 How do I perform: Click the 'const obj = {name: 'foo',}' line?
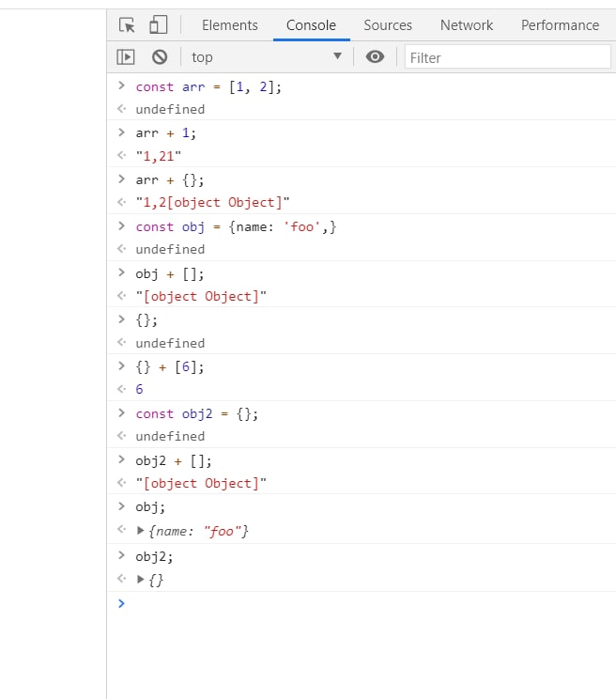click(236, 227)
